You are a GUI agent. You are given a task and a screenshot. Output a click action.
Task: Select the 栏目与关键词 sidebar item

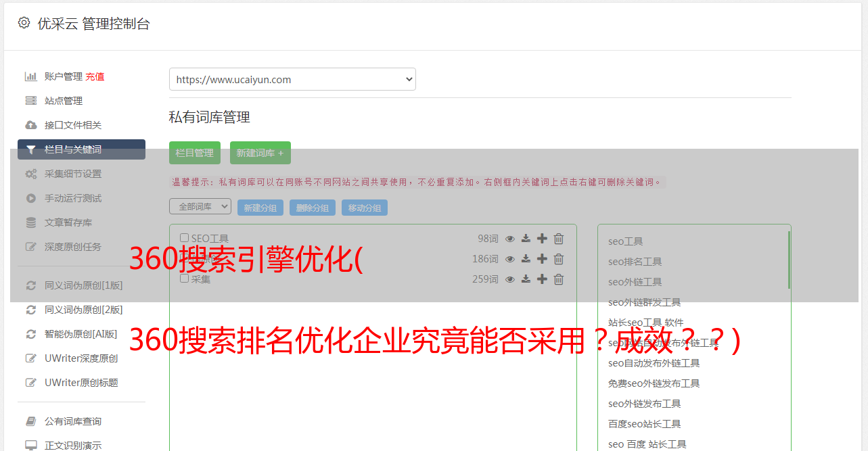81,149
